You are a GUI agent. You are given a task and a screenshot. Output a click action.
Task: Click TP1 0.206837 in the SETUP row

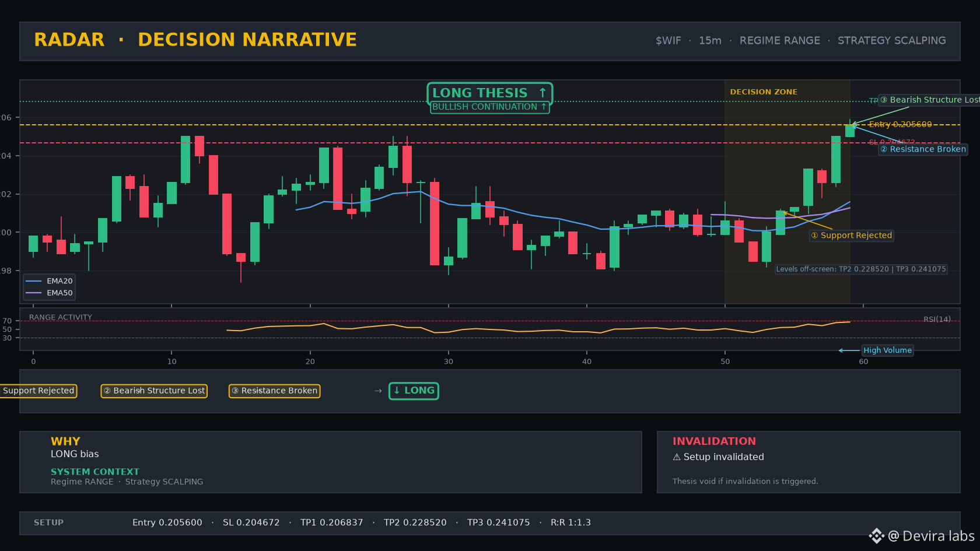(x=332, y=522)
